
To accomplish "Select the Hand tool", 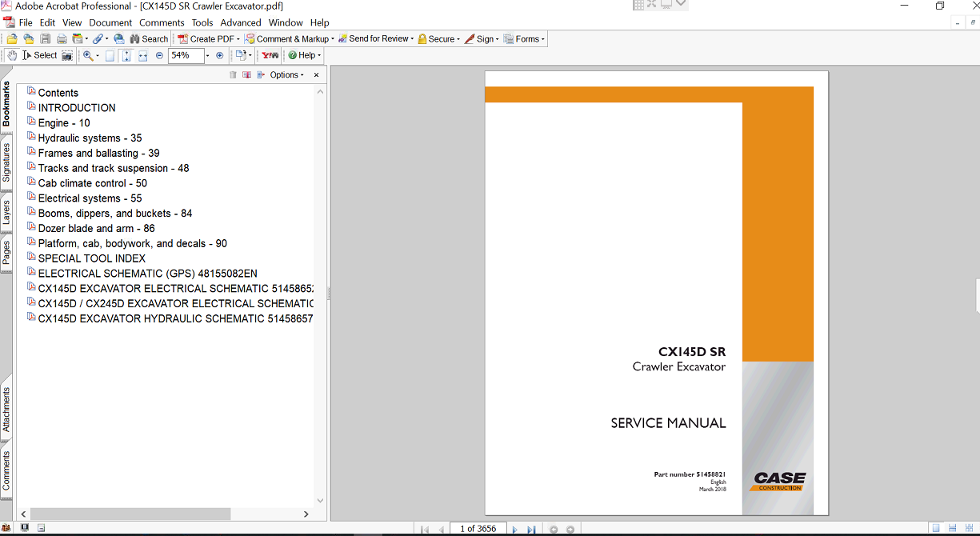I will (x=12, y=55).
